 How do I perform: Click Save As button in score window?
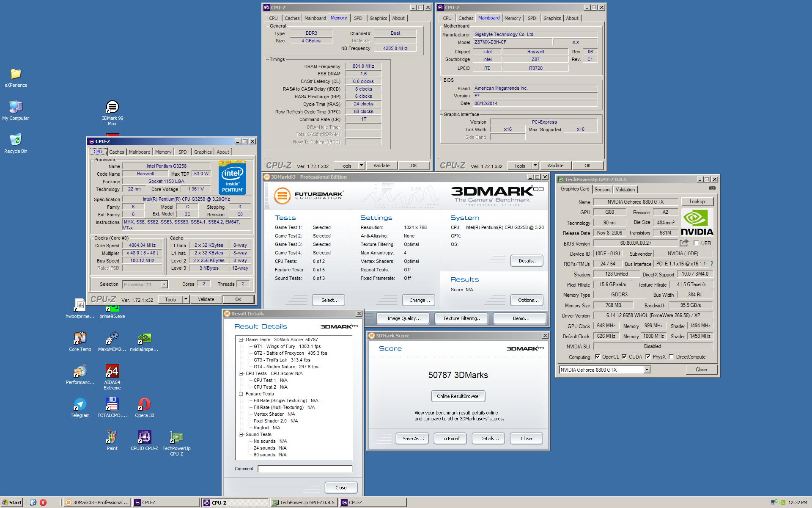click(413, 439)
